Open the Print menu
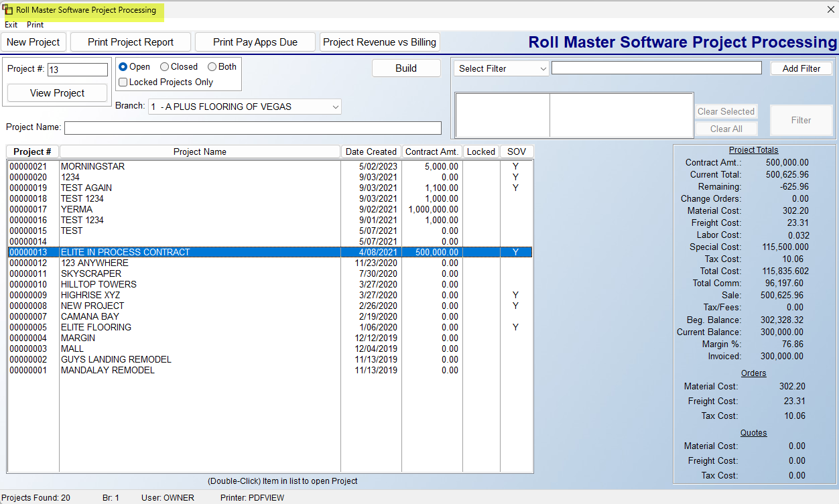The image size is (839, 504). 35,25
